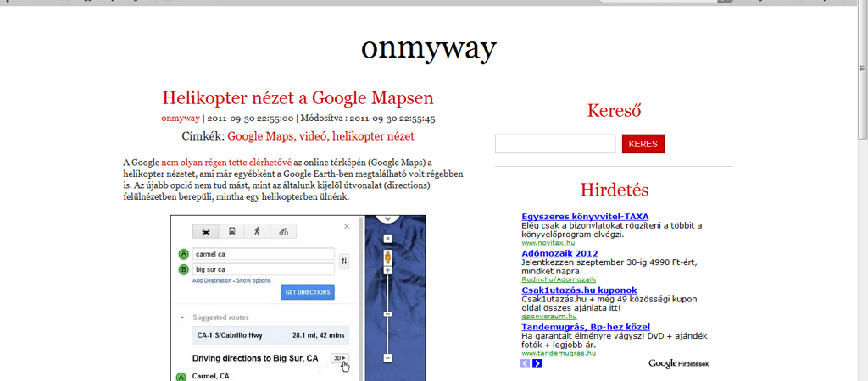Viewport: 868px width, 381px height.
Task: Open the helikopter nézet tag link
Action: [373, 135]
